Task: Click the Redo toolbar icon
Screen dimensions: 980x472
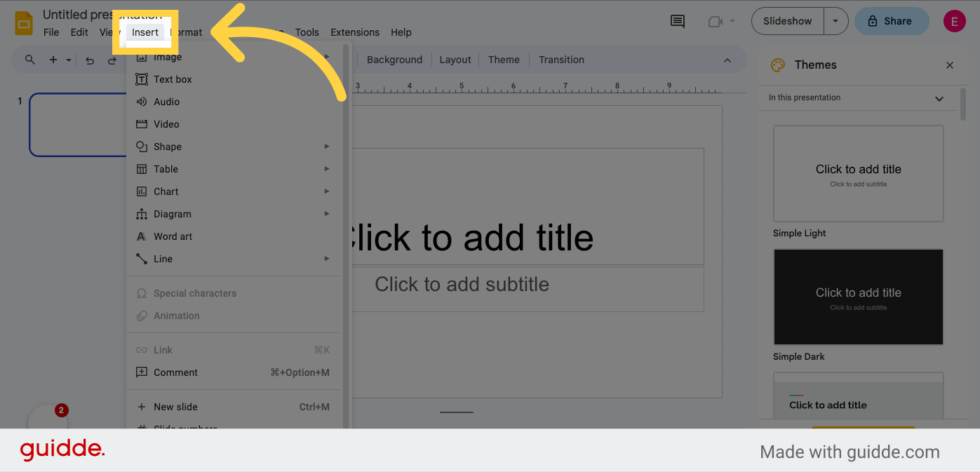Action: tap(112, 60)
